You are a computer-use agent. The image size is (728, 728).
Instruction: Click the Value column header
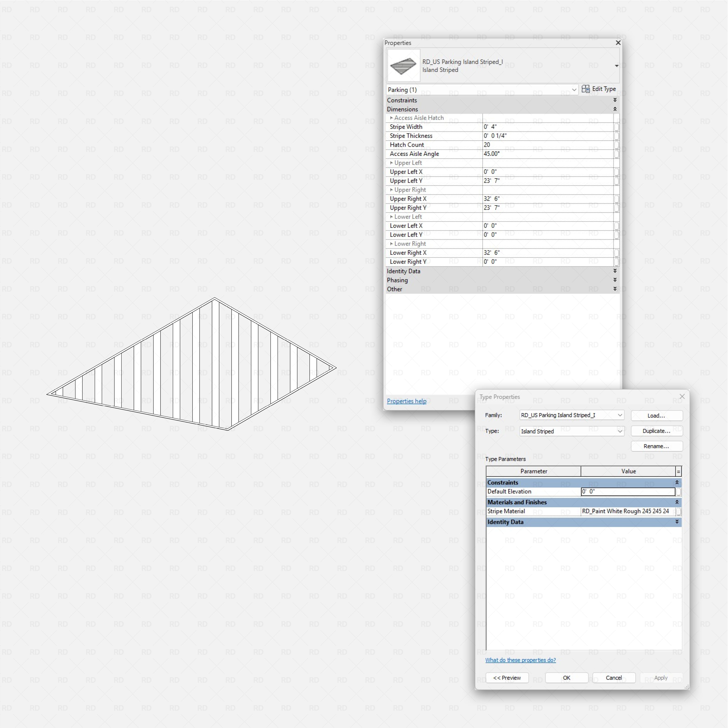click(628, 471)
